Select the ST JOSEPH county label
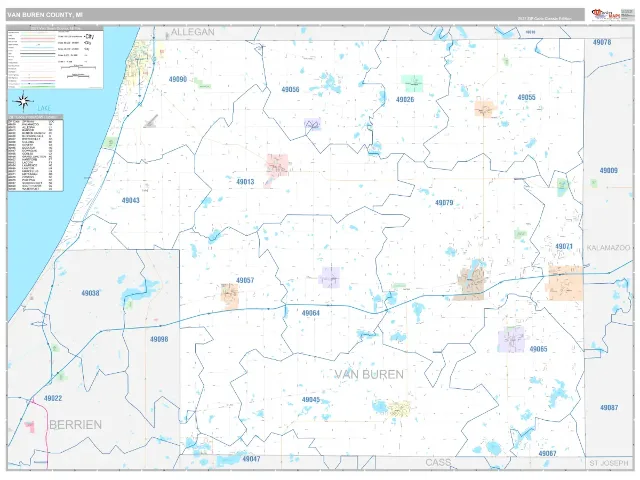Viewport: 640px width, 480px height. pos(609,463)
